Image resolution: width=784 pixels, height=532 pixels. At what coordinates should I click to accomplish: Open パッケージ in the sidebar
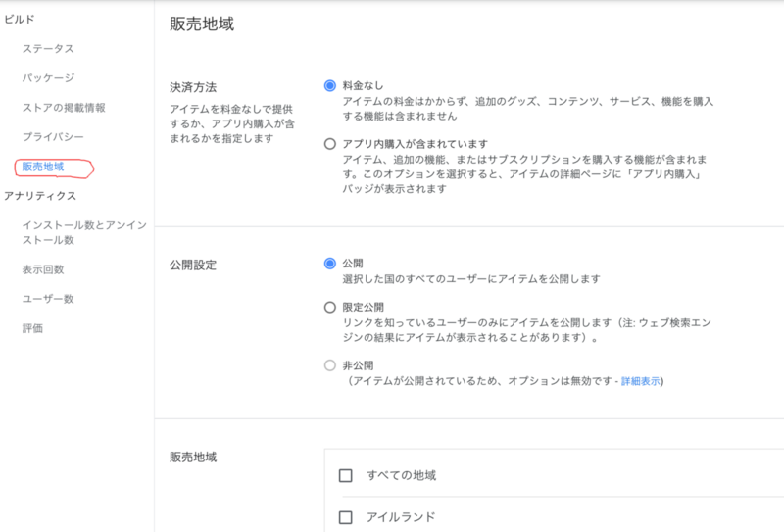[x=48, y=78]
